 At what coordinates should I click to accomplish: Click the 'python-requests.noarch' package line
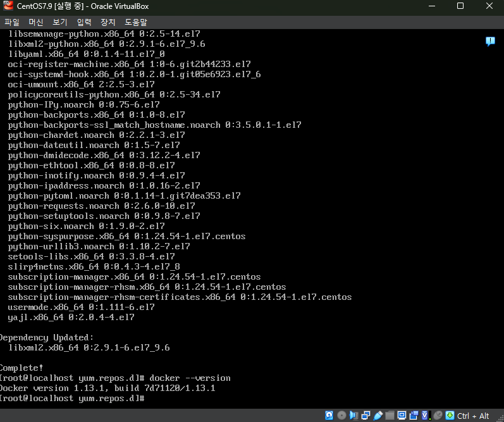tap(101, 206)
